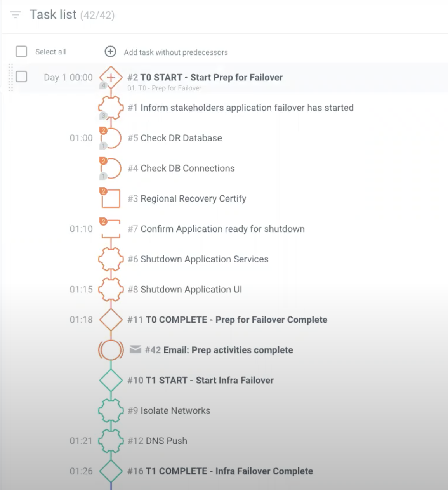Click the Regional Recovery Certify square icon

tap(111, 198)
